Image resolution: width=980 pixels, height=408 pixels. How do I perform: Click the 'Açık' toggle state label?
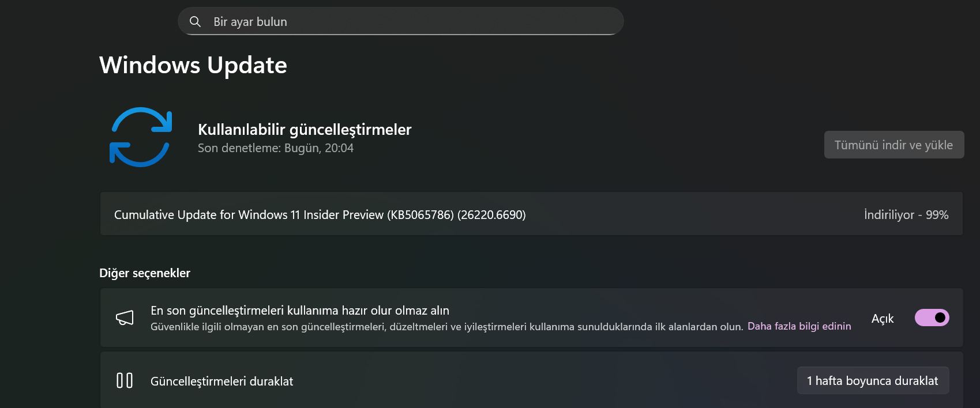click(882, 319)
